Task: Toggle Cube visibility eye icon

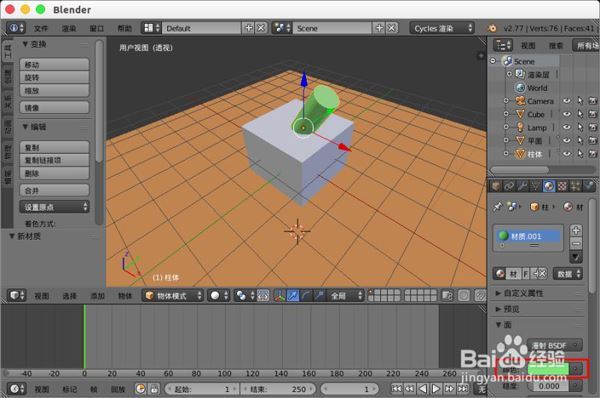Action: [567, 114]
